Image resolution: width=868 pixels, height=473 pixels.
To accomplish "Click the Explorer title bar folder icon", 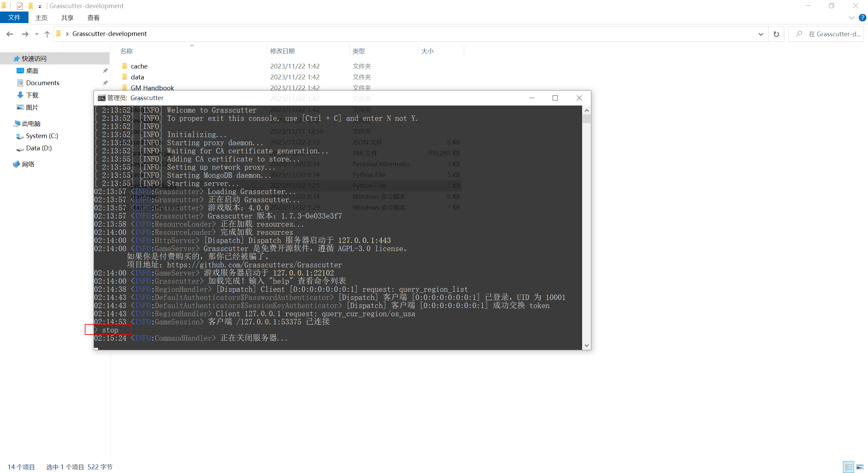I will tap(4, 6).
